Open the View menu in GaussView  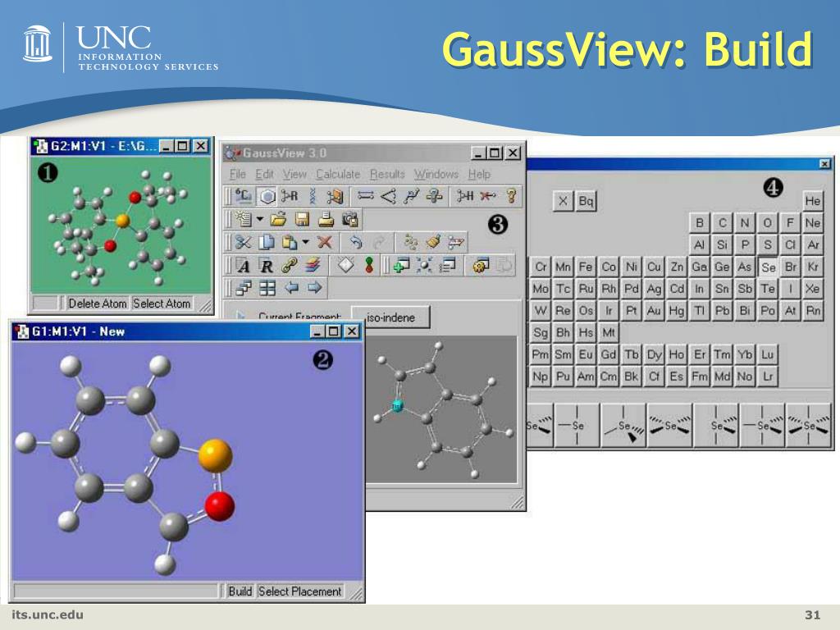tap(294, 175)
